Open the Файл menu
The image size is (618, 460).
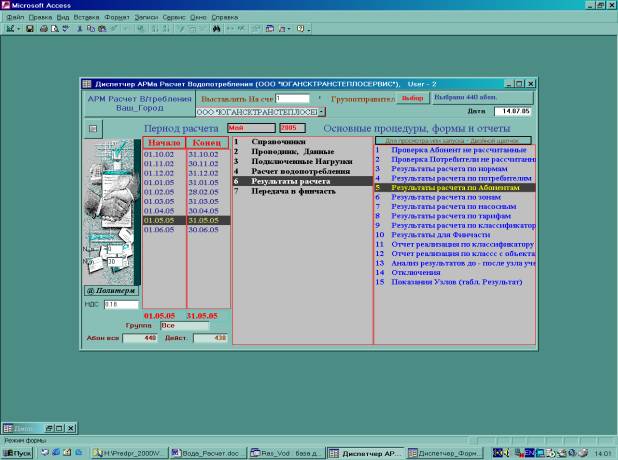click(15, 17)
